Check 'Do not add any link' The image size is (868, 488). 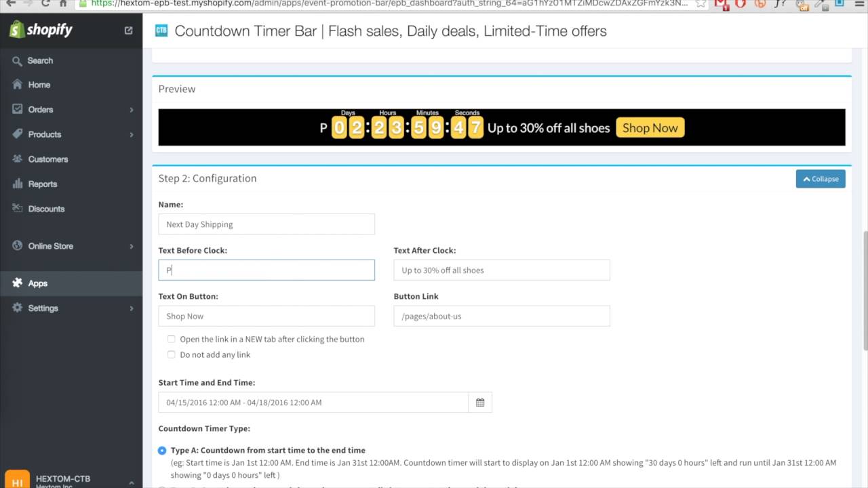(x=172, y=354)
